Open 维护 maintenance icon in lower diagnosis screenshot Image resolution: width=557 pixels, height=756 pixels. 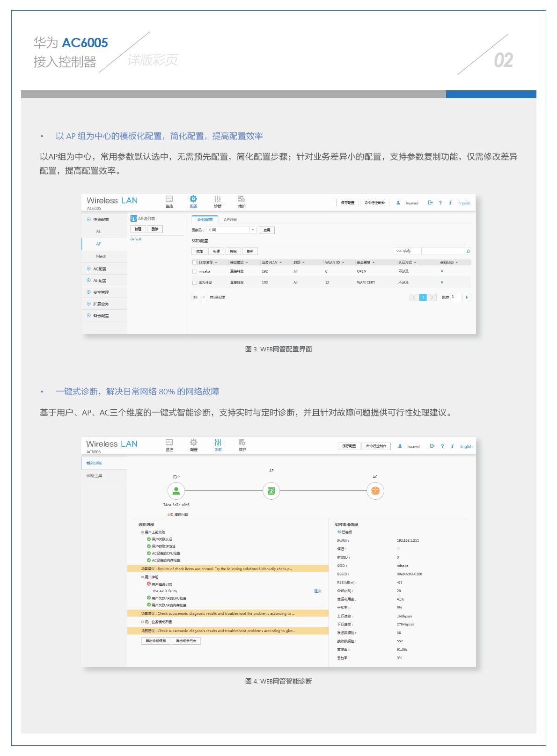click(x=242, y=442)
